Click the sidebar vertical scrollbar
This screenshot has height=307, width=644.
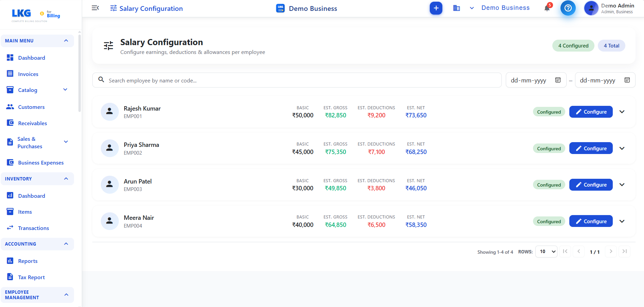tap(79, 73)
